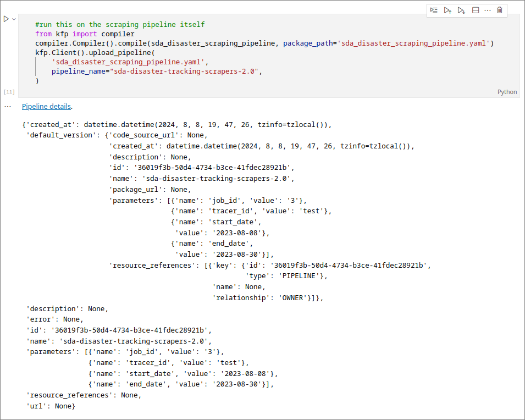This screenshot has width=525, height=420.
Task: Click the Run by Line icon in the cell toolbar
Action: (434, 10)
